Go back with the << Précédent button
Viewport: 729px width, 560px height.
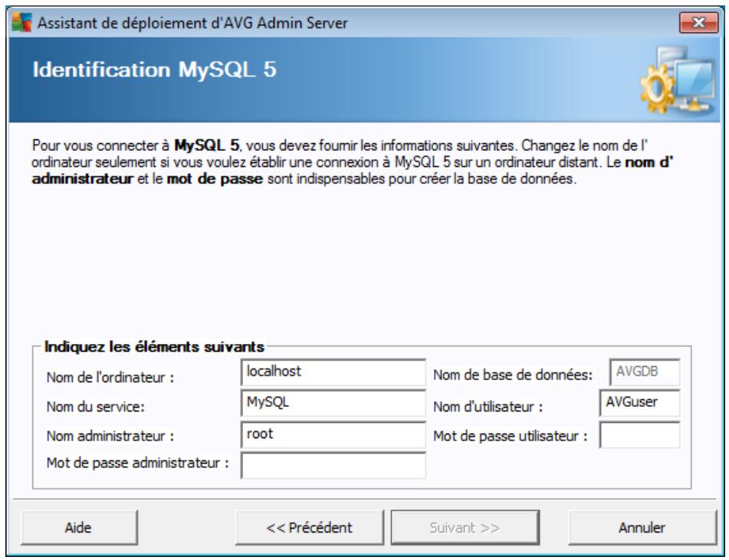click(x=309, y=528)
